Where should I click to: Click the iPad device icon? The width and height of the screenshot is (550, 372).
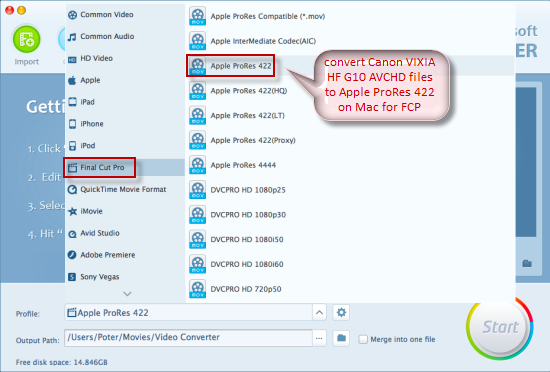coord(72,102)
